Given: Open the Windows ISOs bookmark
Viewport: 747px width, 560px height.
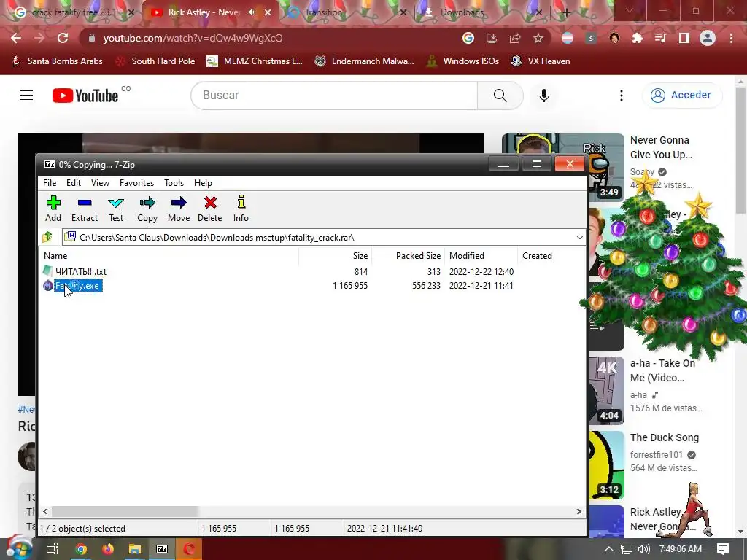Looking at the screenshot, I should pyautogui.click(x=463, y=61).
